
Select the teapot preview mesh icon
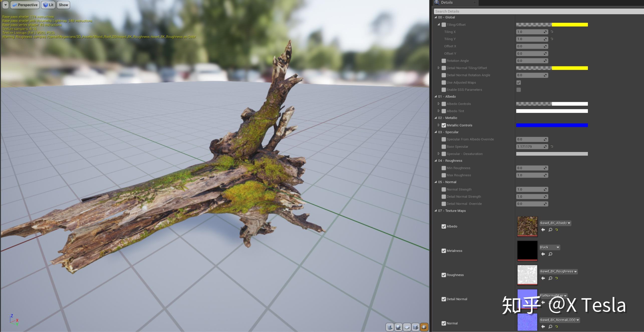(x=424, y=327)
